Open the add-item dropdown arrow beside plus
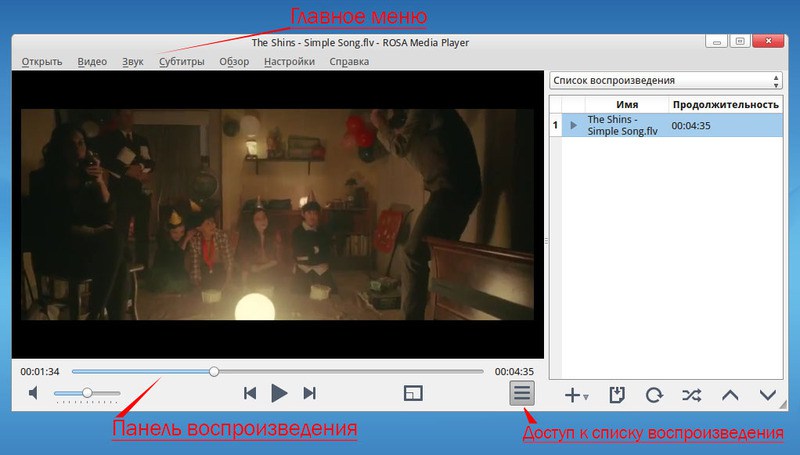 586,397
